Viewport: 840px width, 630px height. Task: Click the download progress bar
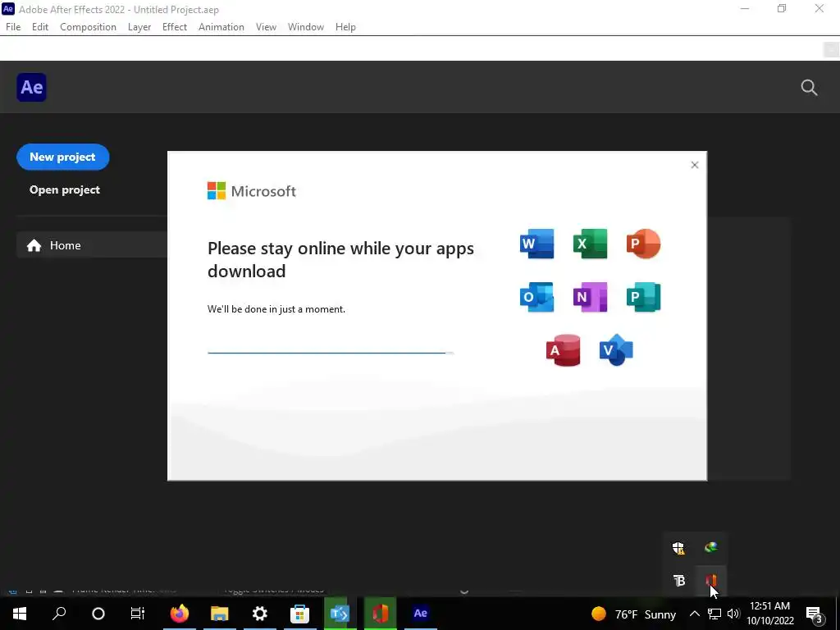tap(331, 353)
